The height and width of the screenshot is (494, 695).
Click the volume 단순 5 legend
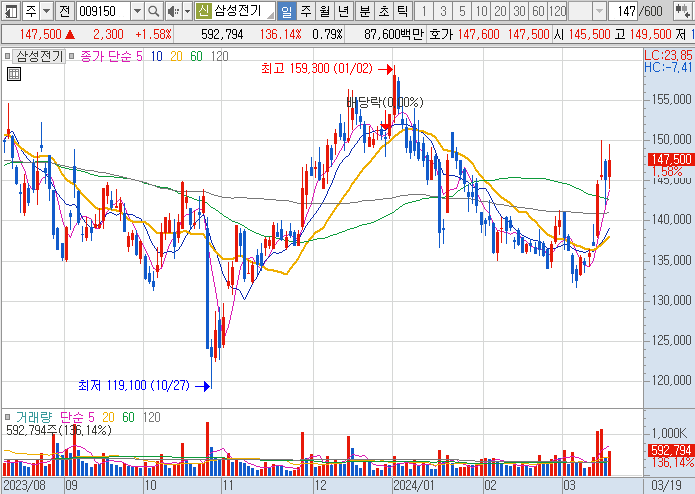click(78, 417)
